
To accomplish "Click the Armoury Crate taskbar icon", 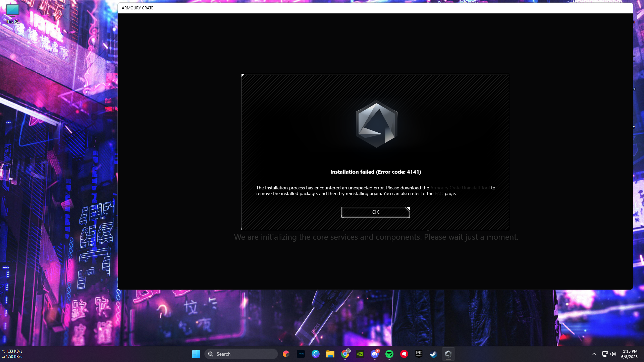I will [x=448, y=354].
